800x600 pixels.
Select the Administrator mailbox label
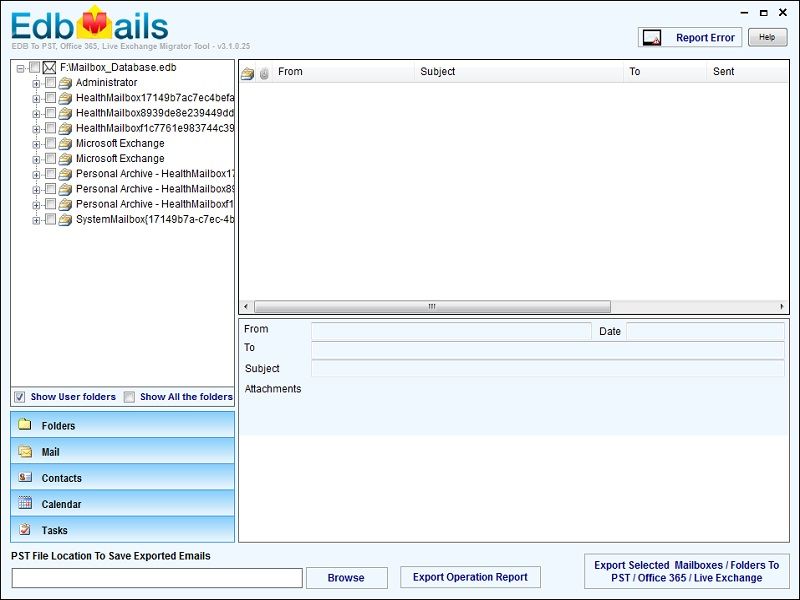107,83
